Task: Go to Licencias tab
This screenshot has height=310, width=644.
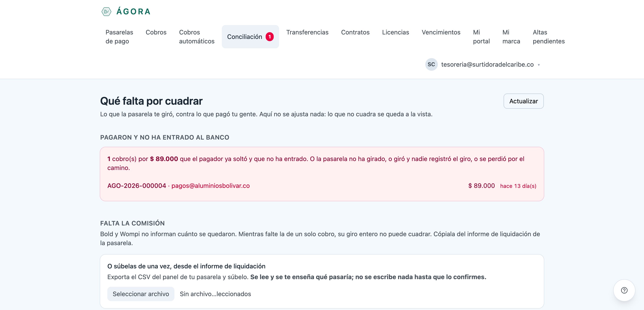Action: coord(396,32)
